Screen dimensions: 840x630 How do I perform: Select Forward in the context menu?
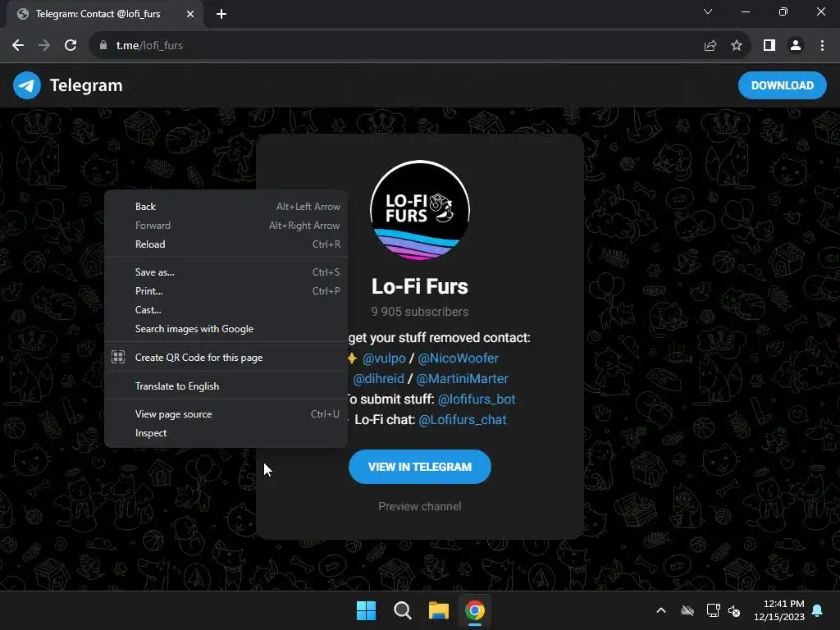point(226,226)
